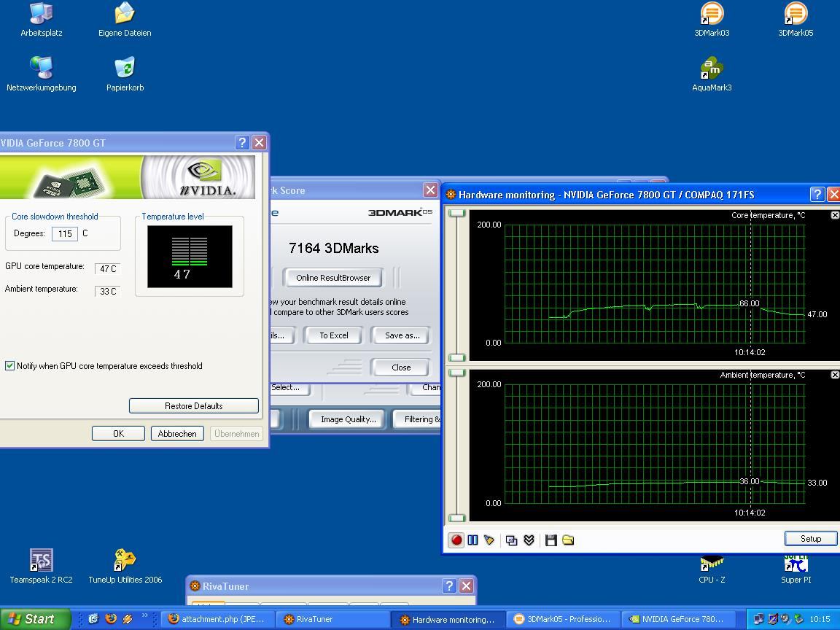The width and height of the screenshot is (840, 630).
Task: Switch to RivaTuner taskbar item
Action: (x=332, y=619)
